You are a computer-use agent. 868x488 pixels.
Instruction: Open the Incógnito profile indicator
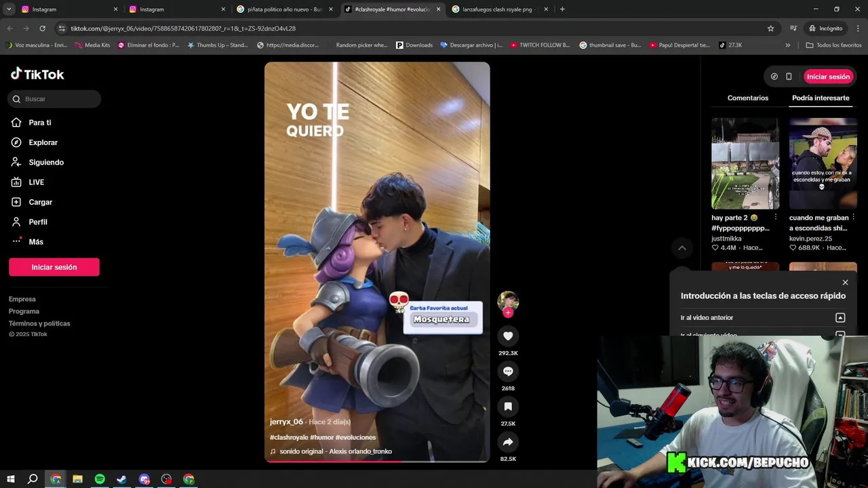[825, 28]
